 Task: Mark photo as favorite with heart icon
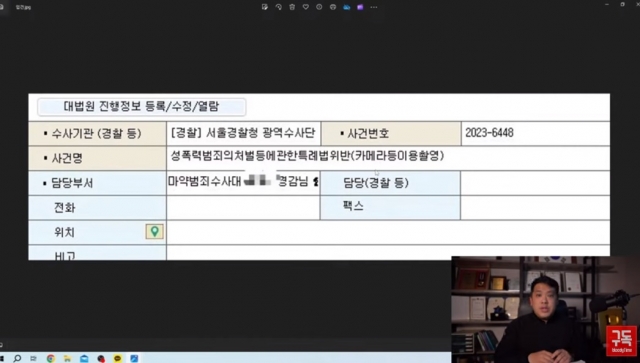306,7
